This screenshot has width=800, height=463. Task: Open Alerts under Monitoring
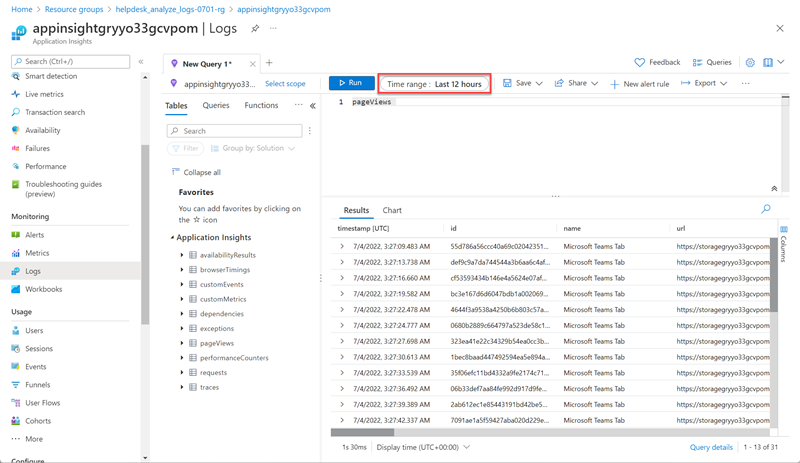(x=35, y=235)
